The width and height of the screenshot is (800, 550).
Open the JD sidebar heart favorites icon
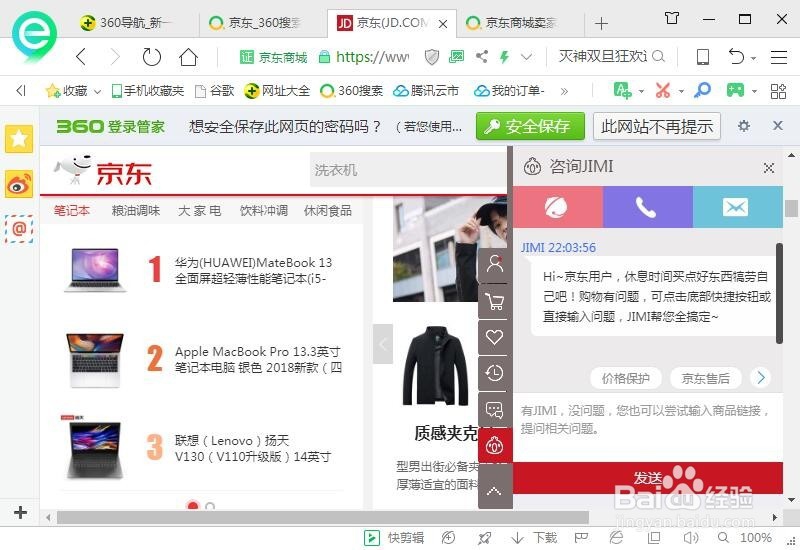click(x=494, y=337)
